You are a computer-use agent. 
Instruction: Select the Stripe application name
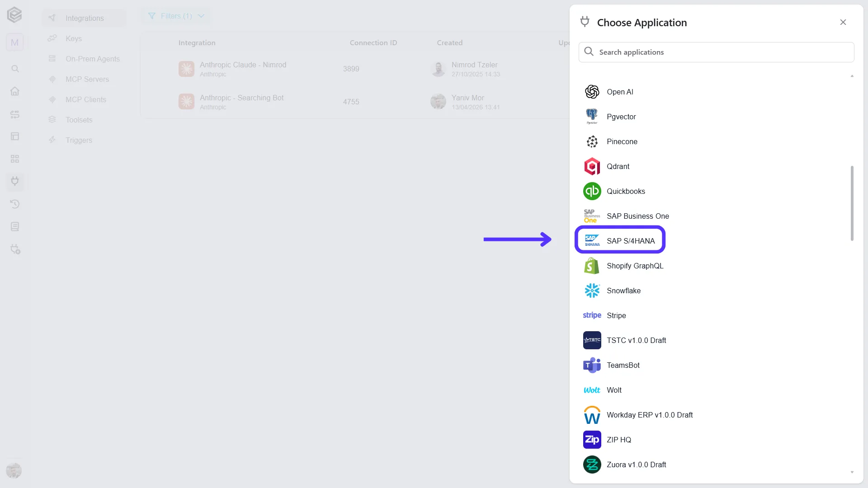coord(616,315)
